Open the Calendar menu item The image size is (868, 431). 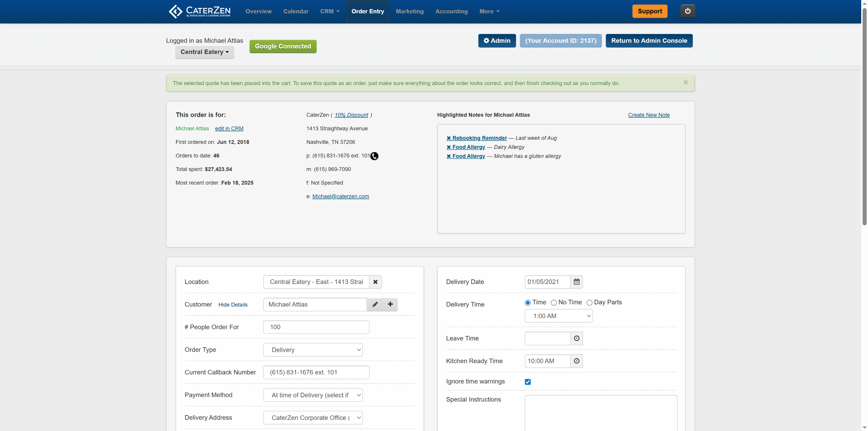pyautogui.click(x=296, y=12)
